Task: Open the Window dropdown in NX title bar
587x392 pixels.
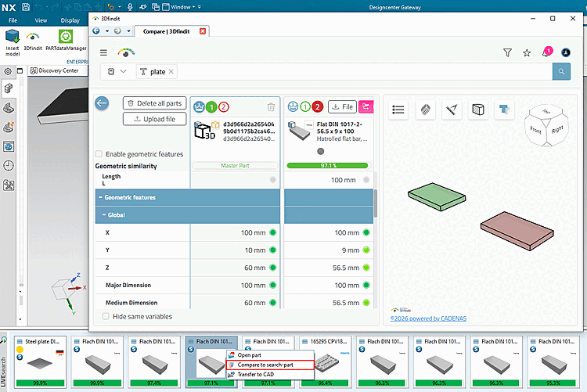Action: 179,7
